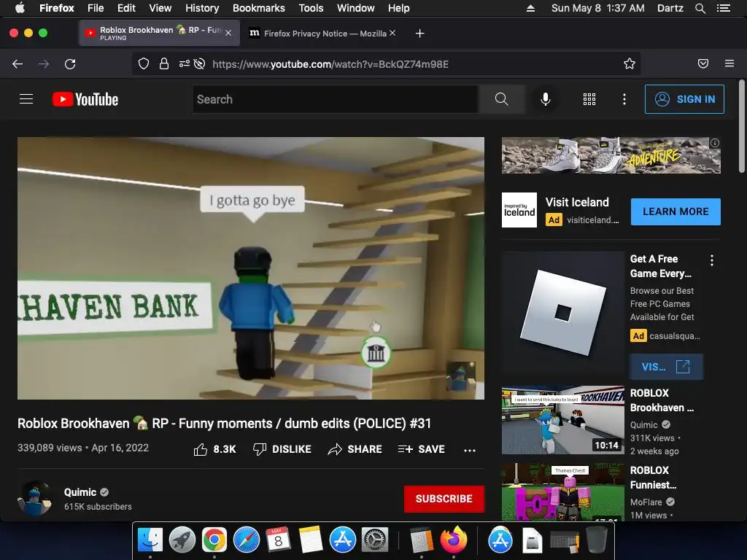Open the YouTube guide hamburger menu
The image size is (747, 560).
point(26,99)
